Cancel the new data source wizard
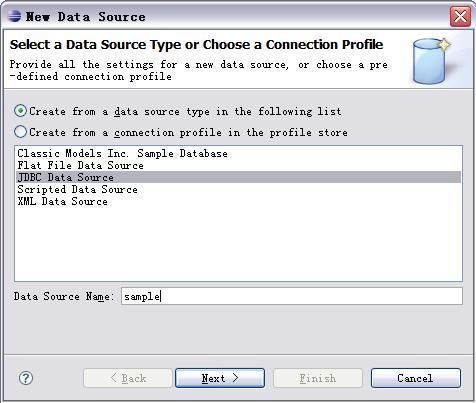 click(x=416, y=378)
